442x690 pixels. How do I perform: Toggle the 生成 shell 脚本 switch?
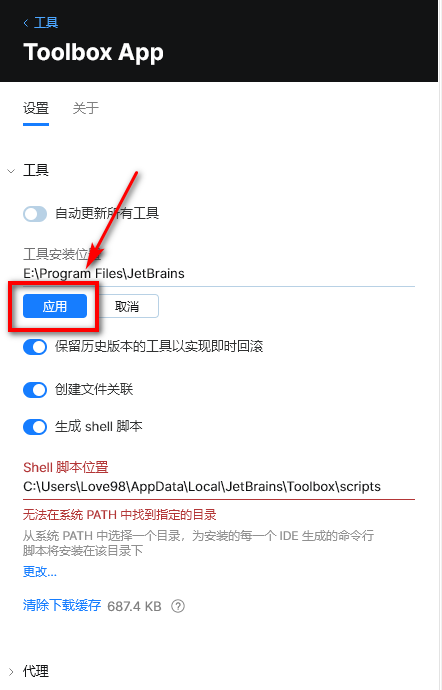pyautogui.click(x=35, y=427)
